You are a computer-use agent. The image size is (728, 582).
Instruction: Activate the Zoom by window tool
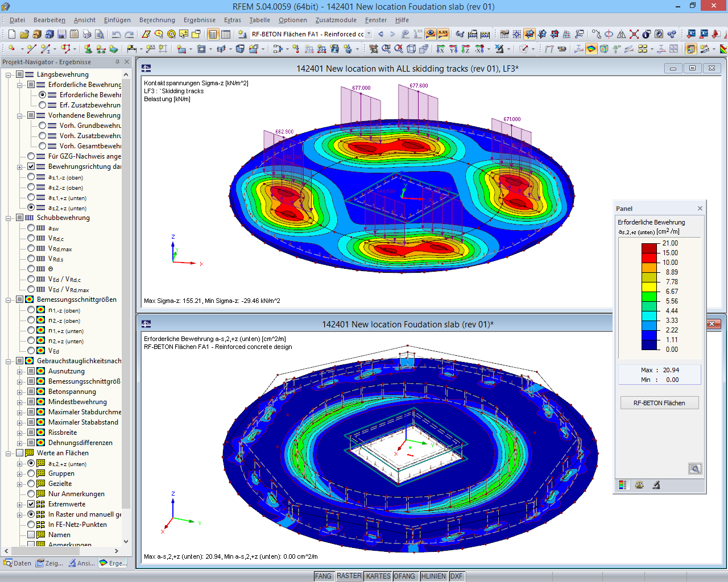pos(386,49)
